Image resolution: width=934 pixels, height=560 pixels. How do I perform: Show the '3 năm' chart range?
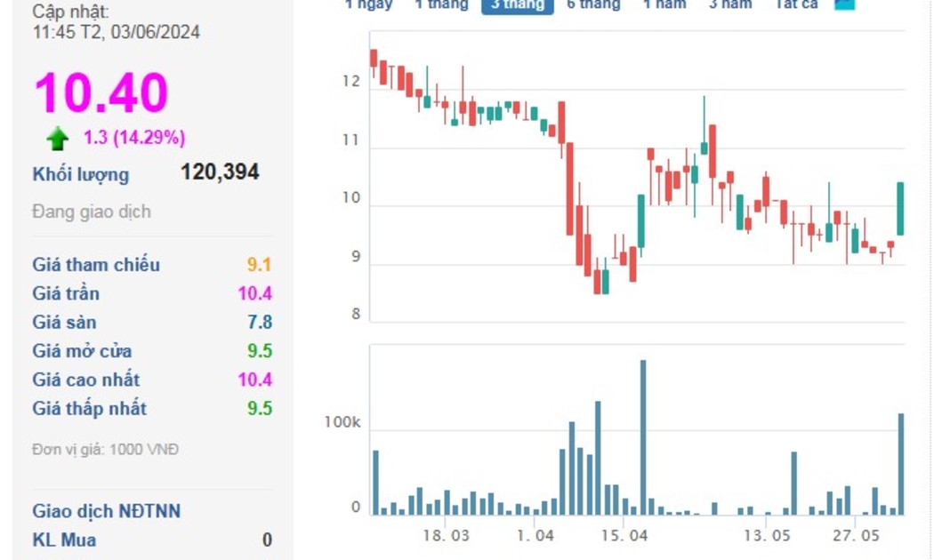(x=729, y=4)
